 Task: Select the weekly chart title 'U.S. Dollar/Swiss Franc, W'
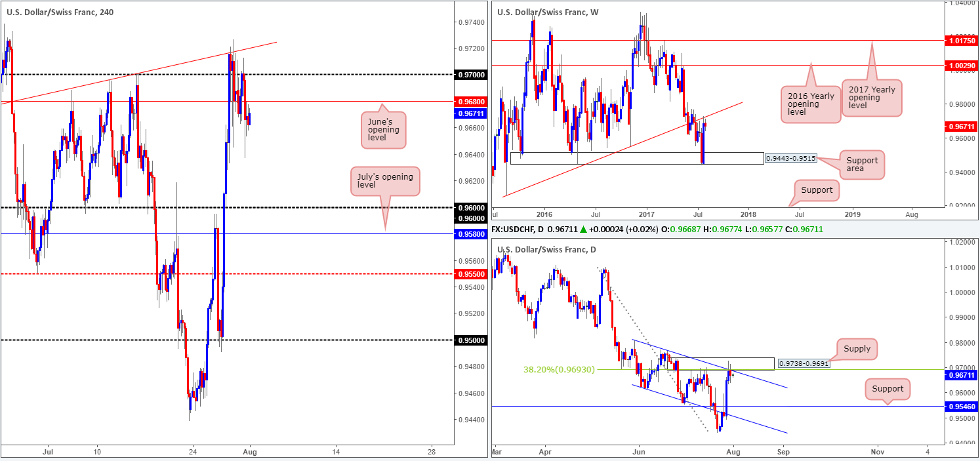coord(548,12)
